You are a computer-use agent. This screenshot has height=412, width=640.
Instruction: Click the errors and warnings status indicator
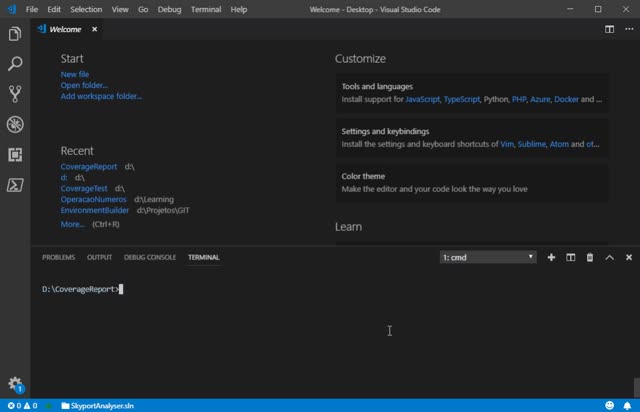[23, 405]
